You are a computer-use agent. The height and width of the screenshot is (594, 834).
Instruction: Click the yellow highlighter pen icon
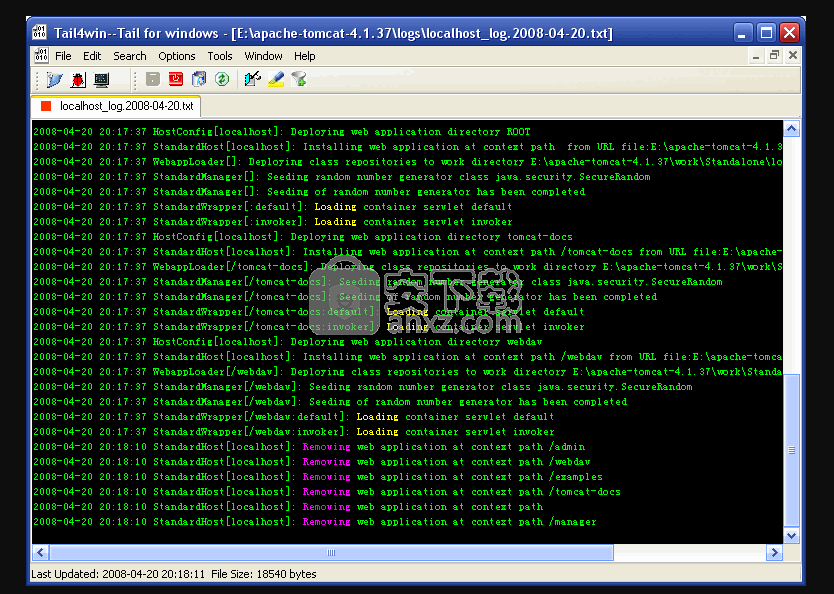(x=276, y=79)
